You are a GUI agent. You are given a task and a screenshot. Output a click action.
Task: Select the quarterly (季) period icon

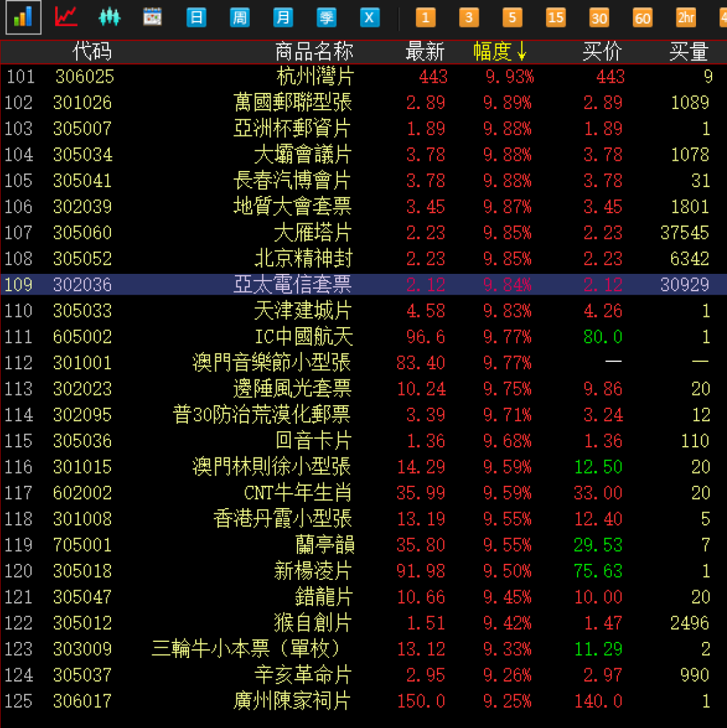point(326,17)
